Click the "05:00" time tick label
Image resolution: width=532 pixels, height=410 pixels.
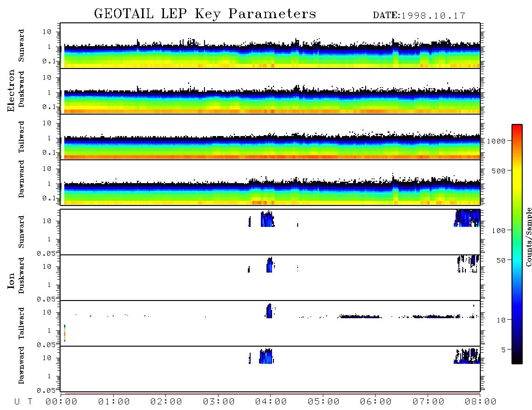324,402
